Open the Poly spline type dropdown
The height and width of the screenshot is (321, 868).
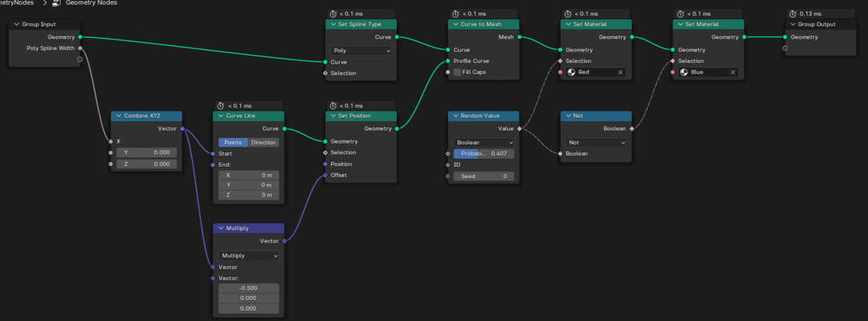tap(361, 51)
